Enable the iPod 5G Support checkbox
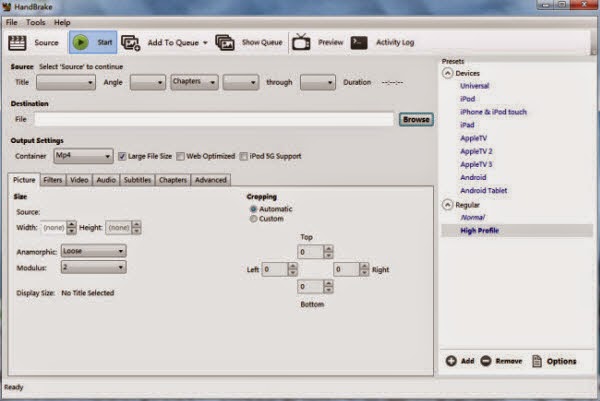 tap(243, 156)
